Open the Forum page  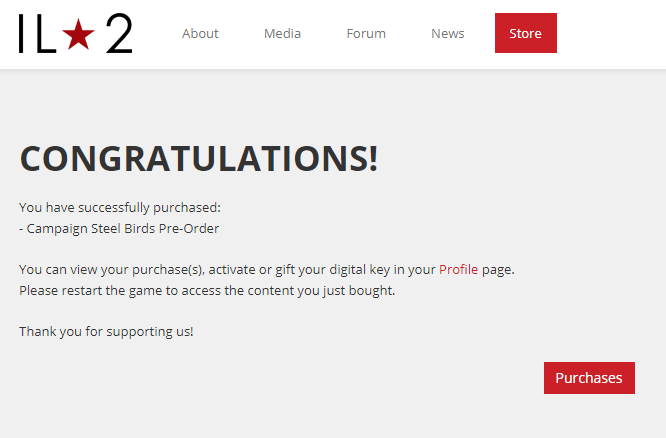pyautogui.click(x=366, y=33)
